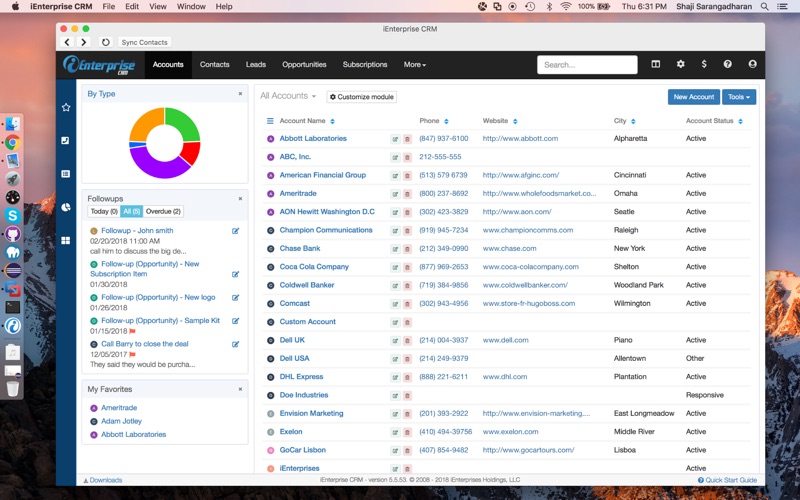
Task: Click the reload button in window toolbar
Action: tap(106, 42)
